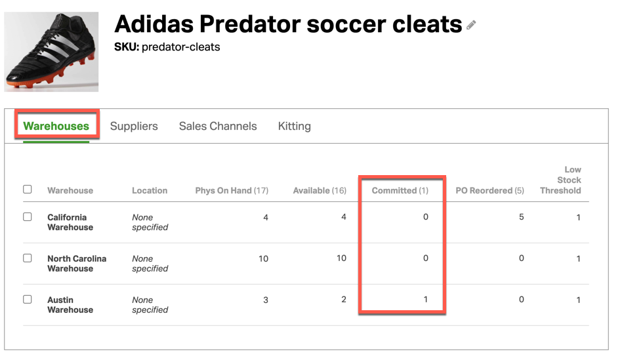Toggle the select-all warehouses header checkbox
This screenshot has height=364, width=624.
(x=28, y=189)
